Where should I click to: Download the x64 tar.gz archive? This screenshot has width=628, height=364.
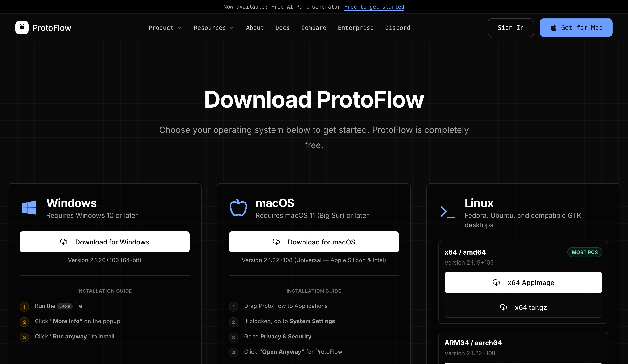pos(523,307)
